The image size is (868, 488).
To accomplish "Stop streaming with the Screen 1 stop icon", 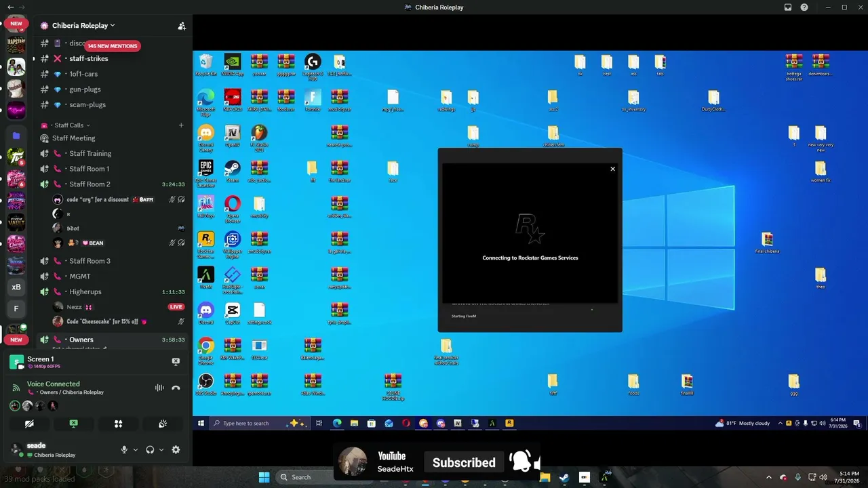I will 176,362.
